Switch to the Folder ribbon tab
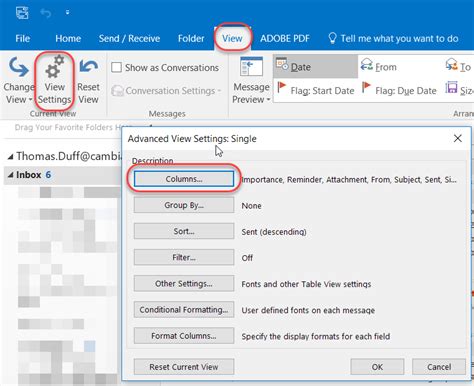Image resolution: width=474 pixels, height=386 pixels. click(191, 39)
